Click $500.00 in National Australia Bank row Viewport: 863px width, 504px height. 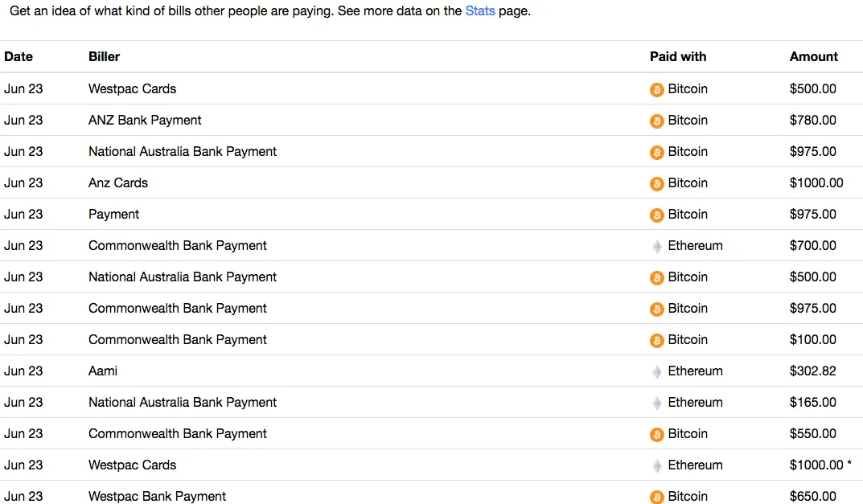click(812, 277)
